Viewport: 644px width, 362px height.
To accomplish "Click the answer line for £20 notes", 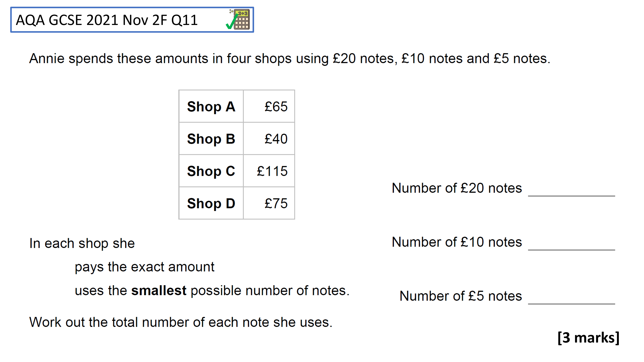I will tap(571, 196).
